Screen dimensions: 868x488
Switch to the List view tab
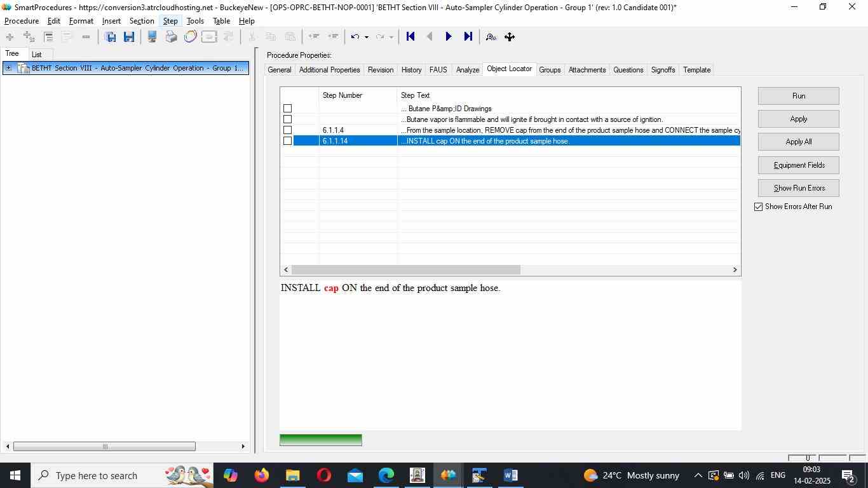click(37, 55)
